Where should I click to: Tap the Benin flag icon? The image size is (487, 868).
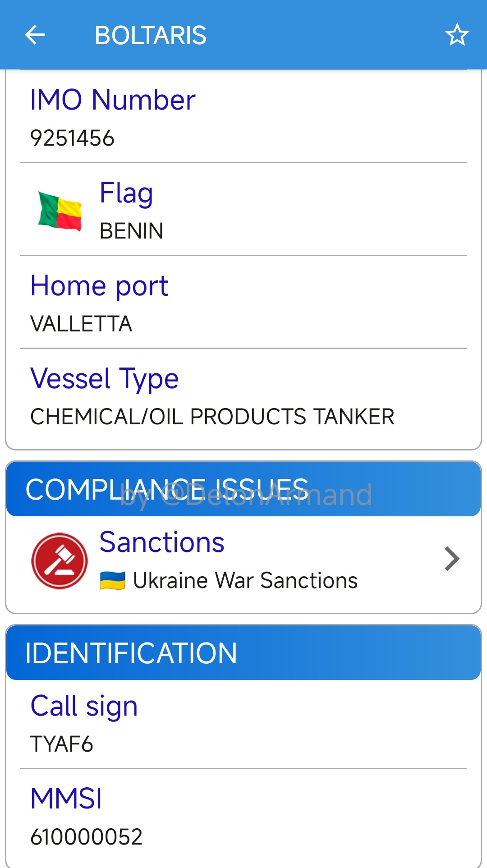(60, 211)
